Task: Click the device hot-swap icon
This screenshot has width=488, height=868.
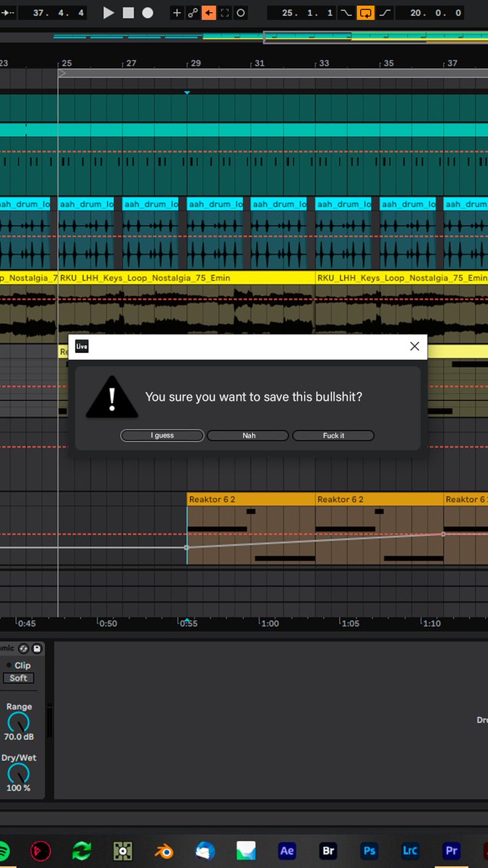Action: coord(23,649)
